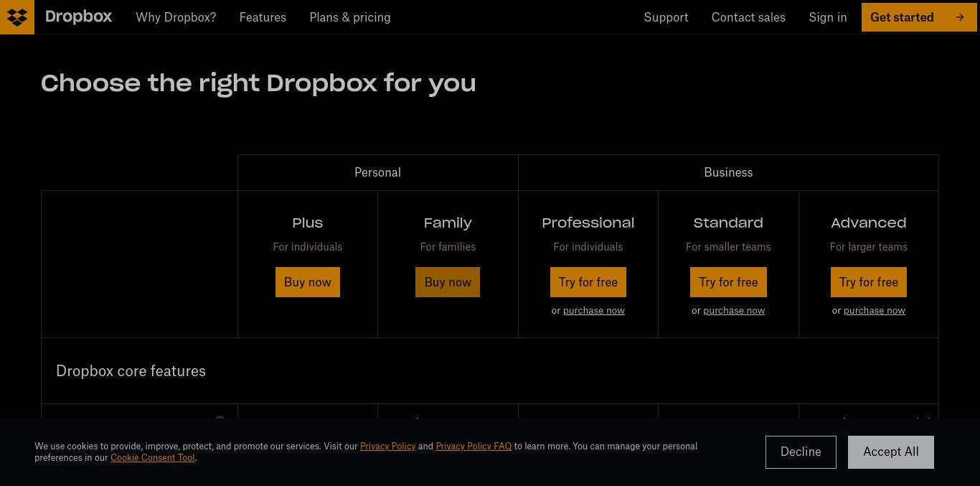980x486 pixels.
Task: Click the Dropbox box logo icon
Action: pyautogui.click(x=17, y=17)
